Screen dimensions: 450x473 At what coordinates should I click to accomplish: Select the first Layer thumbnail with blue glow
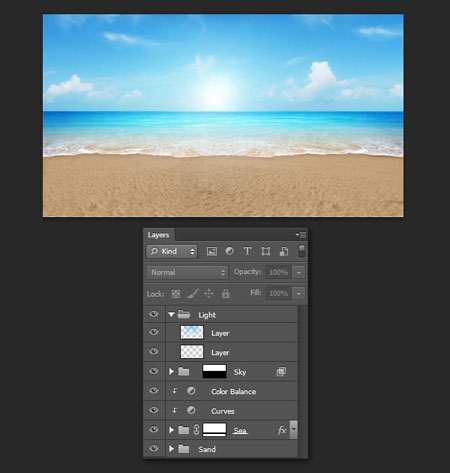pyautogui.click(x=192, y=332)
